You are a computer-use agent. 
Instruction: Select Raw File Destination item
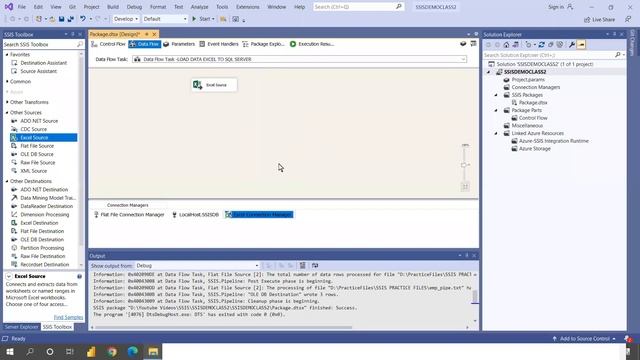pos(42,256)
